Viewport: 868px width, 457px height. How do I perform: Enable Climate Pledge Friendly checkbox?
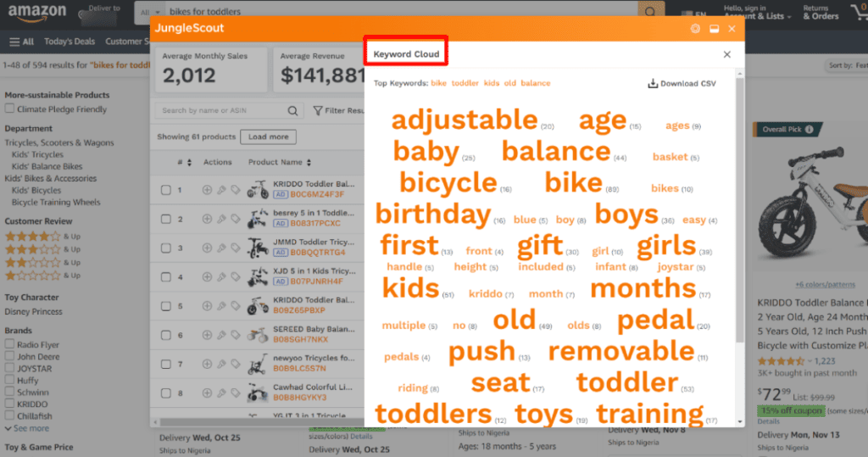click(9, 109)
